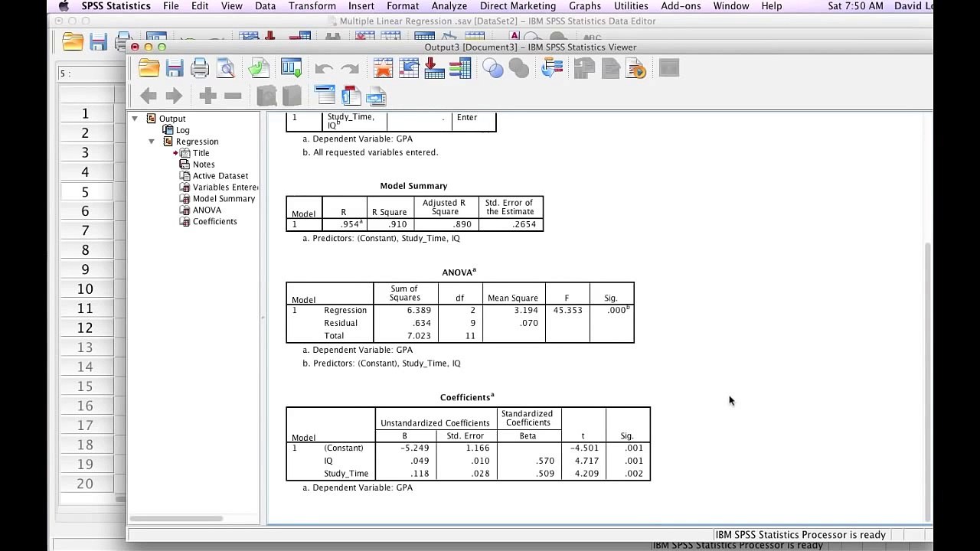Open Print Preview magnifier icon

coord(226,69)
